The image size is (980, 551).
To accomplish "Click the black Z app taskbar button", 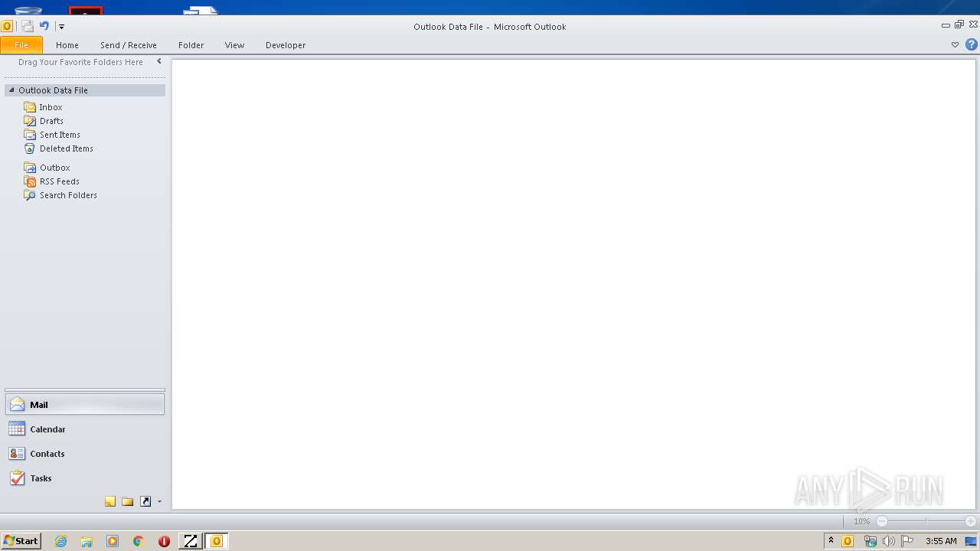I will (190, 541).
